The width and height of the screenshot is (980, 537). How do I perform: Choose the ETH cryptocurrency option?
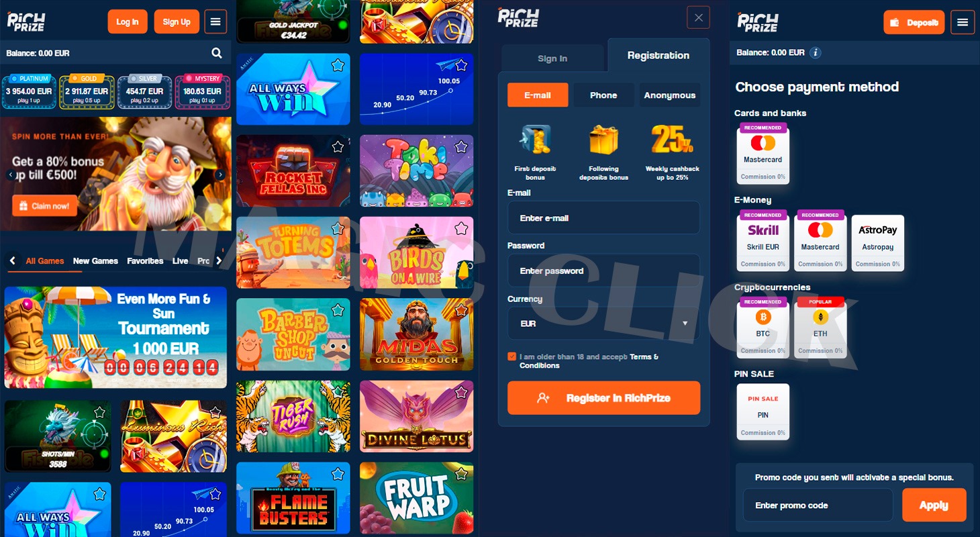tap(820, 327)
